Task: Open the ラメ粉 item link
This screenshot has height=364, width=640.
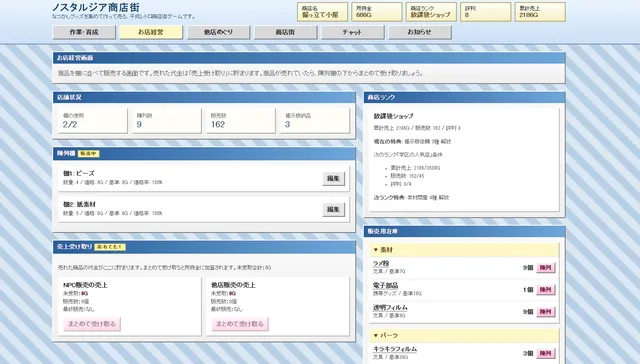Action: 381,264
